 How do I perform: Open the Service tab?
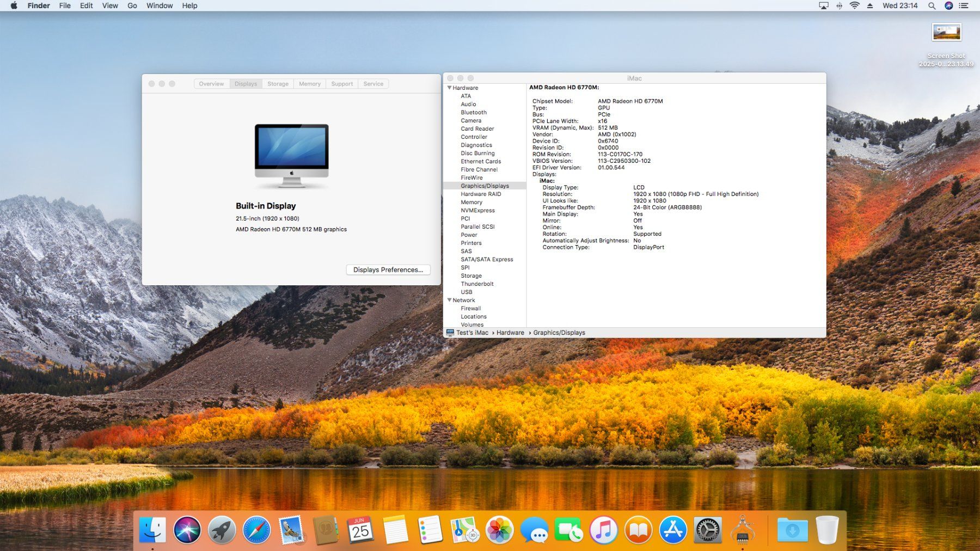coord(373,84)
